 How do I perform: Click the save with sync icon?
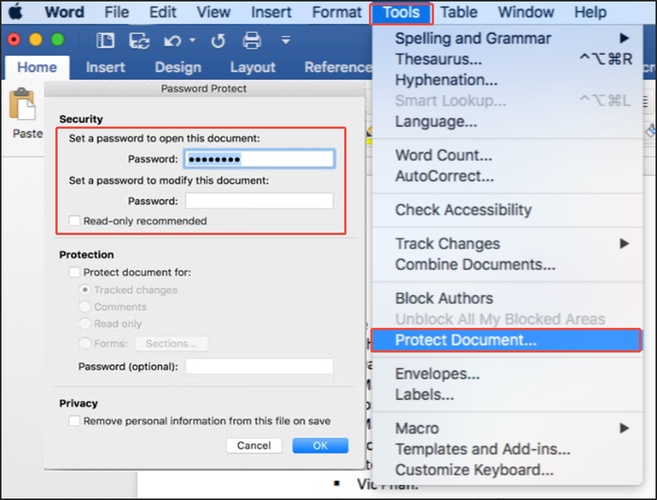pos(139,41)
